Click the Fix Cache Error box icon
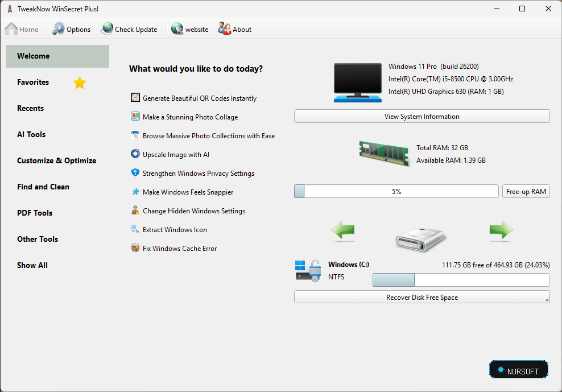 (135, 248)
